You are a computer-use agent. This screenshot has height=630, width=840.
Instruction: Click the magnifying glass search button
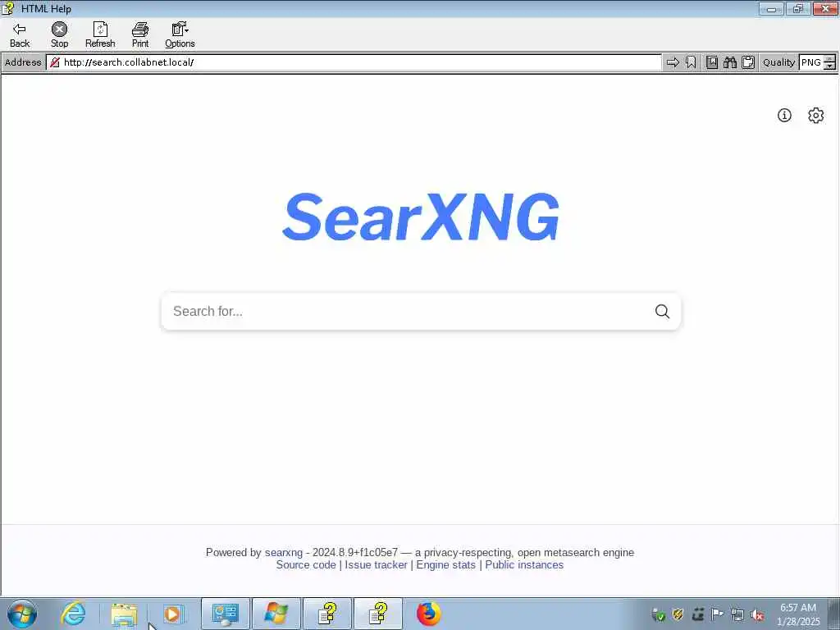pyautogui.click(x=662, y=311)
